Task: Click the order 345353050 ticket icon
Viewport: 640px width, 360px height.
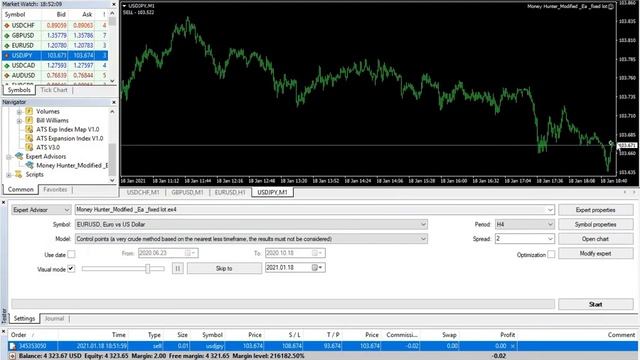Action: pos(13,346)
